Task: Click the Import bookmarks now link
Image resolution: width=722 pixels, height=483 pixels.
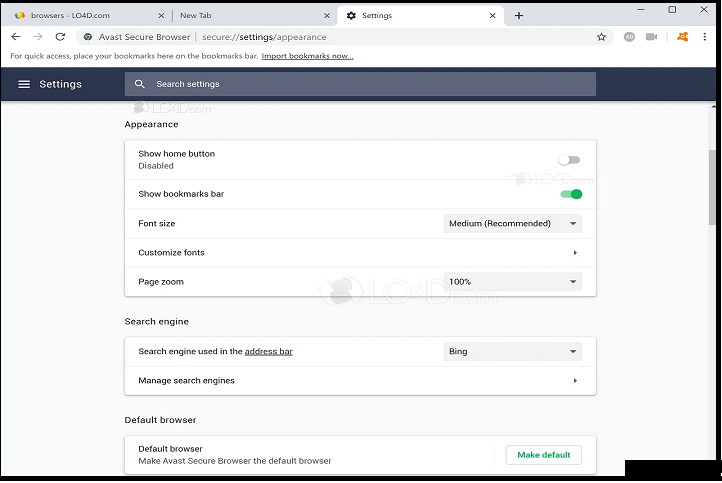Action: [307, 56]
